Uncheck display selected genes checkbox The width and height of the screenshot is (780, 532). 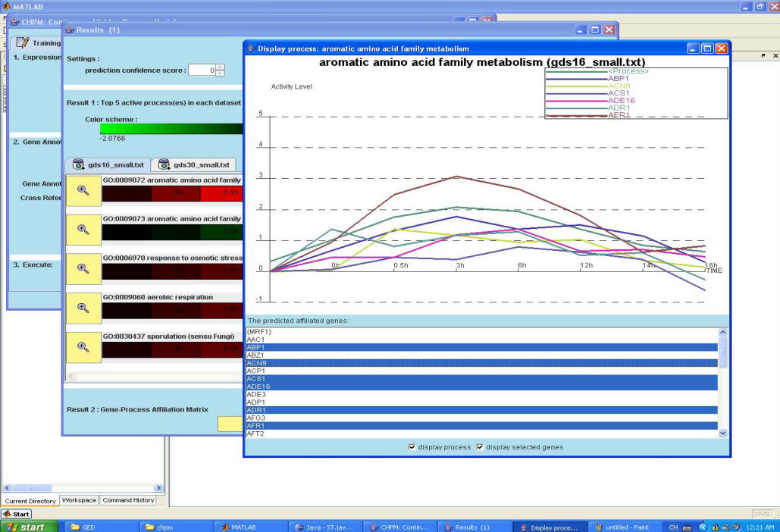tap(480, 447)
